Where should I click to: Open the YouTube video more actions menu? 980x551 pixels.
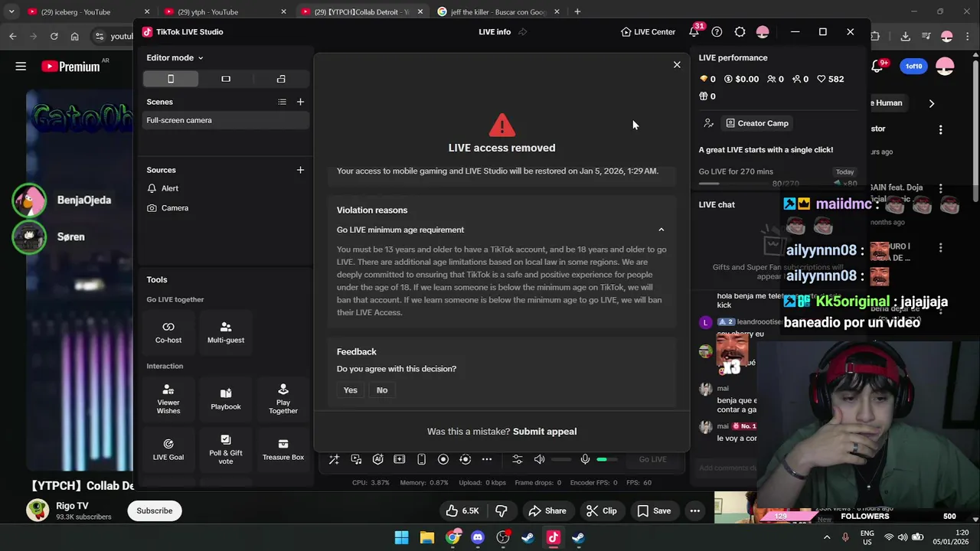pyautogui.click(x=695, y=511)
